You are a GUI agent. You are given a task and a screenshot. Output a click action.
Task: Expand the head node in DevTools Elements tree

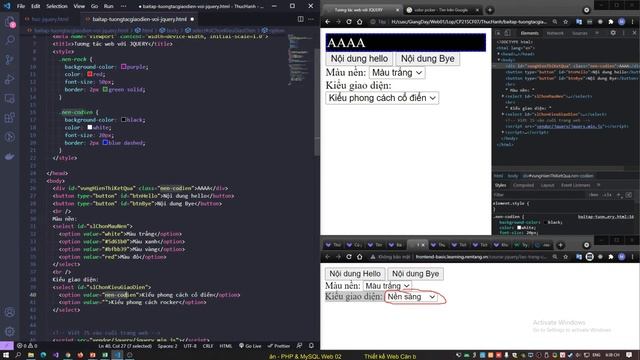(499, 54)
